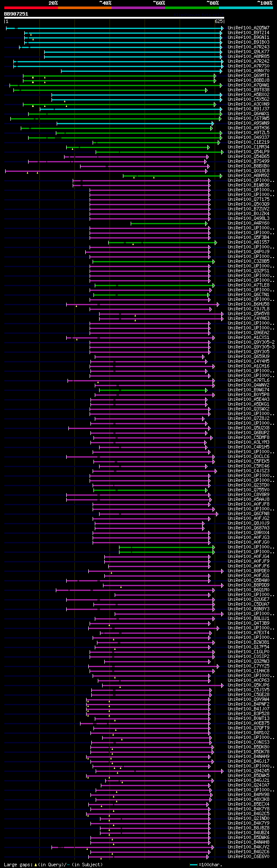Click the purple alignment bar for UniRef100_B4KJV2
Image resolution: width=277 pixels, height=868 pixels.
(132, 847)
